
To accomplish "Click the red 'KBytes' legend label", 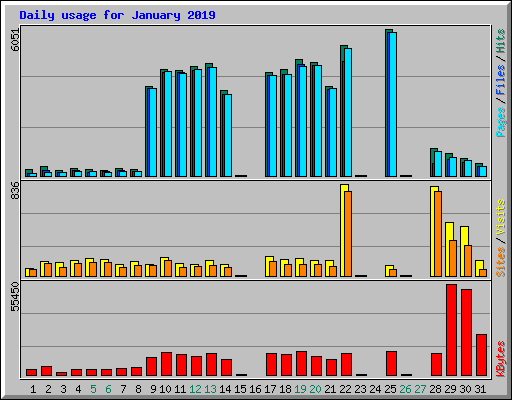I will coord(501,359).
